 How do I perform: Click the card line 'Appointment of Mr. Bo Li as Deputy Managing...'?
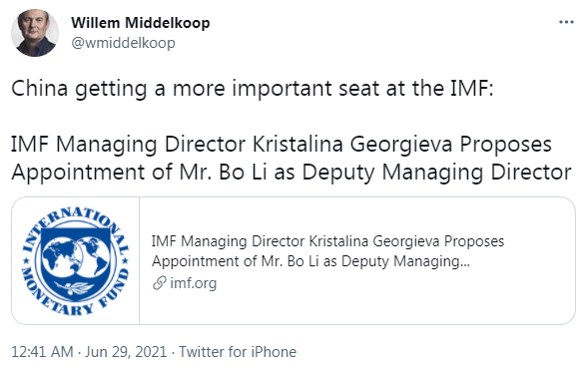tap(310, 261)
